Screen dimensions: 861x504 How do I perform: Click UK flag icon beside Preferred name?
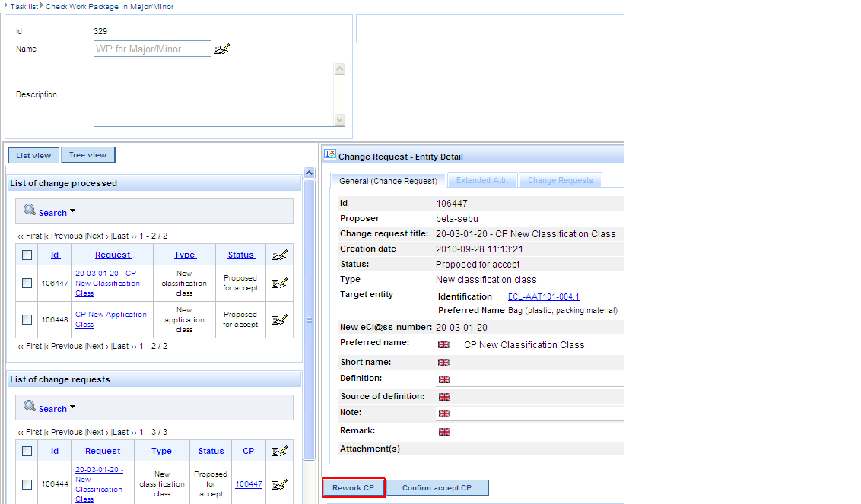click(x=444, y=345)
